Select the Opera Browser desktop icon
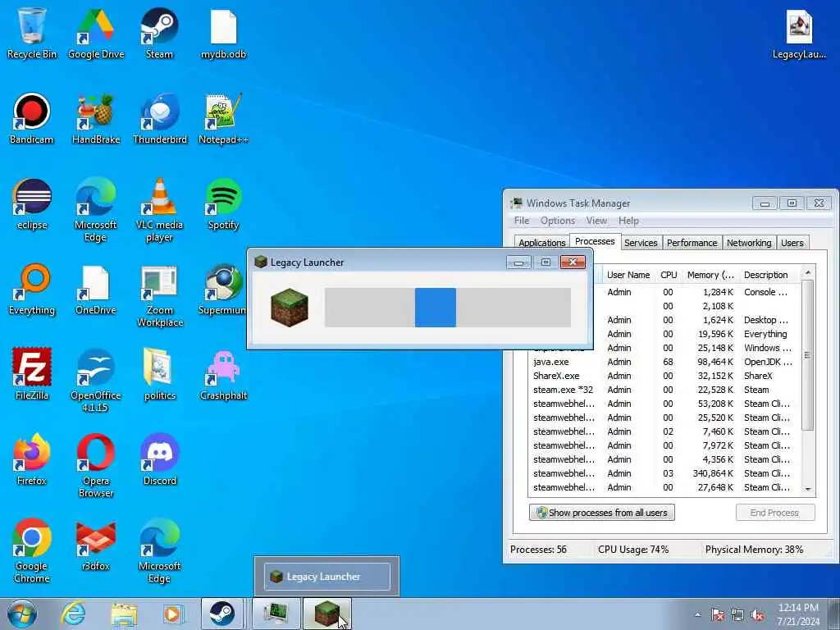This screenshot has width=840, height=630. [x=96, y=466]
